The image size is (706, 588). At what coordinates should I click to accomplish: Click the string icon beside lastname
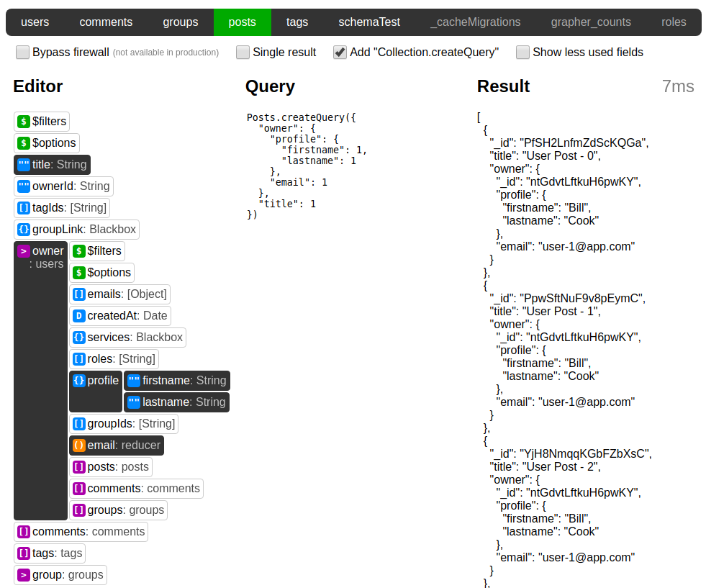(134, 402)
